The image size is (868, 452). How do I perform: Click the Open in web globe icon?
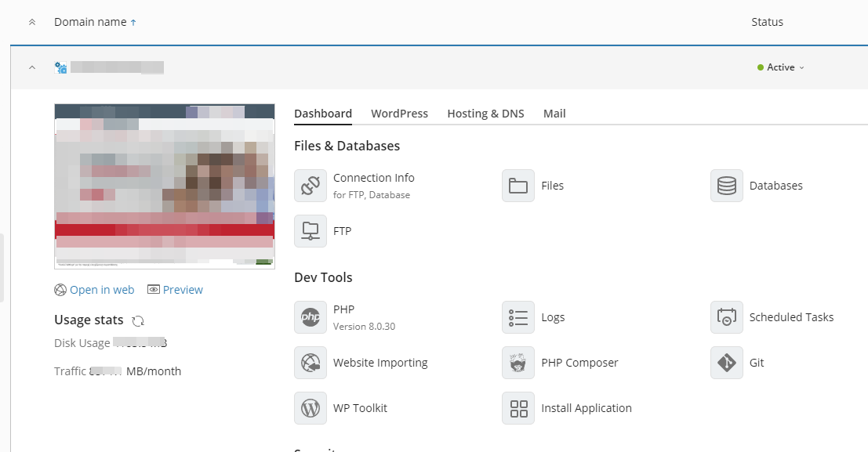tap(60, 290)
